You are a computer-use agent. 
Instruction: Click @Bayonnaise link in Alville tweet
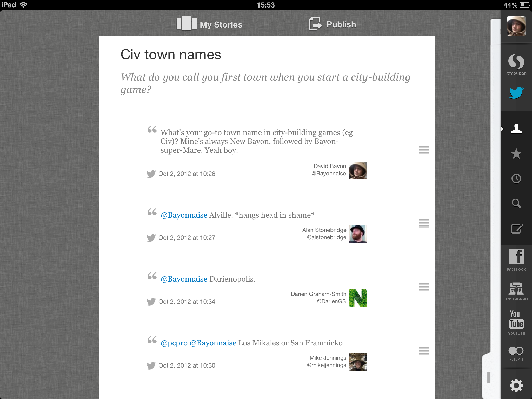[x=184, y=215]
